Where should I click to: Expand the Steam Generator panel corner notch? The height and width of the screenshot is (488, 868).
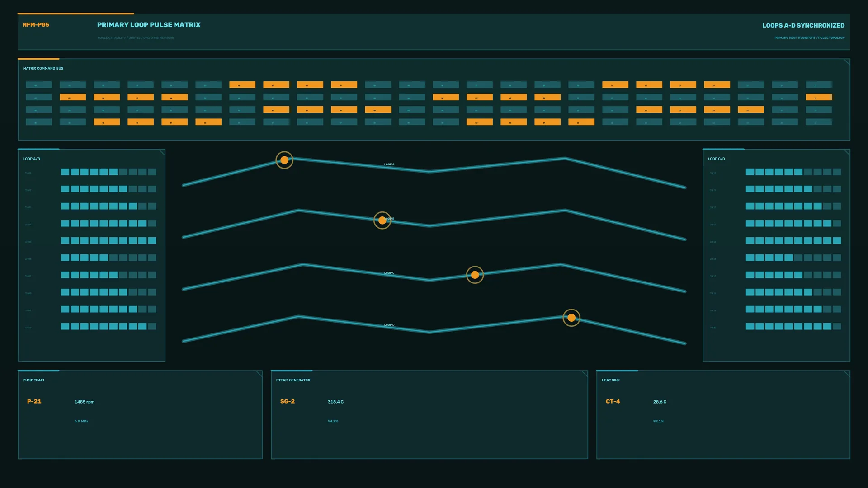[x=585, y=374]
